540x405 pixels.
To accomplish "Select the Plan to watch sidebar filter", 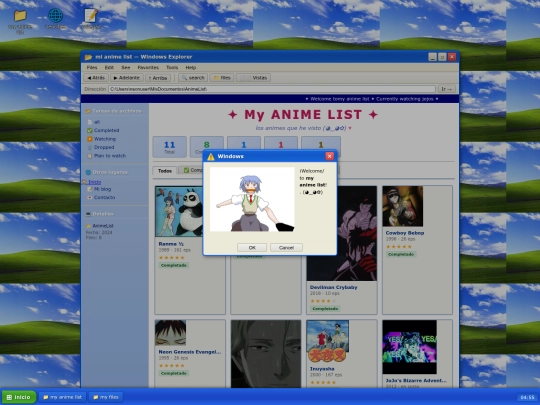I will [106, 156].
